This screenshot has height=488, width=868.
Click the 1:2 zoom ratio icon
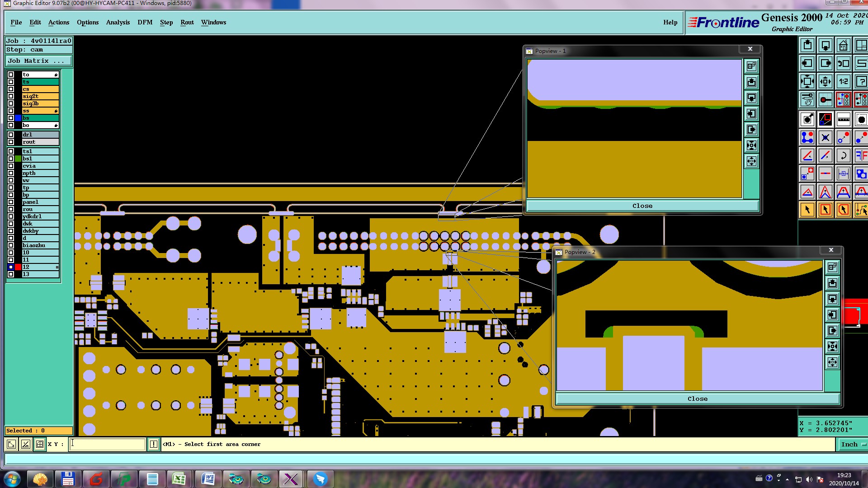pos(843,82)
